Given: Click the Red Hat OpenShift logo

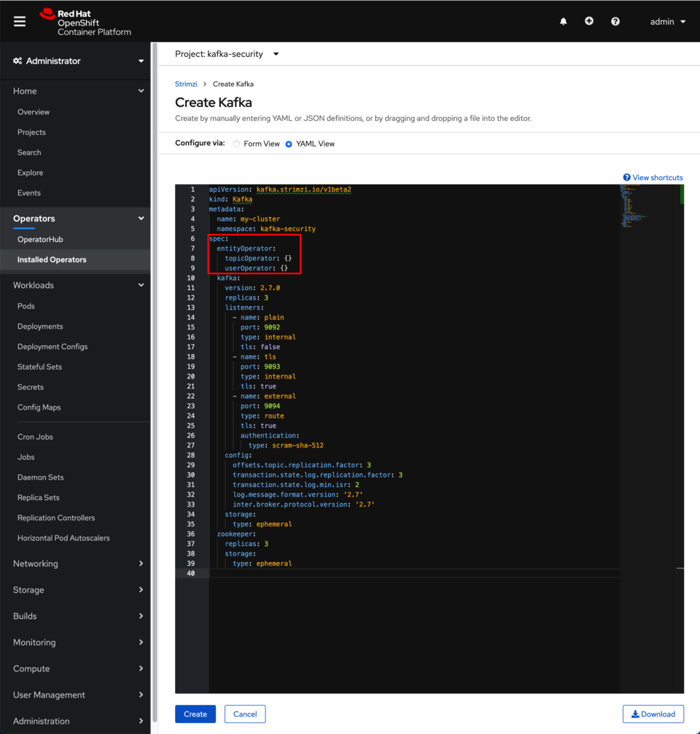Looking at the screenshot, I should [85, 23].
